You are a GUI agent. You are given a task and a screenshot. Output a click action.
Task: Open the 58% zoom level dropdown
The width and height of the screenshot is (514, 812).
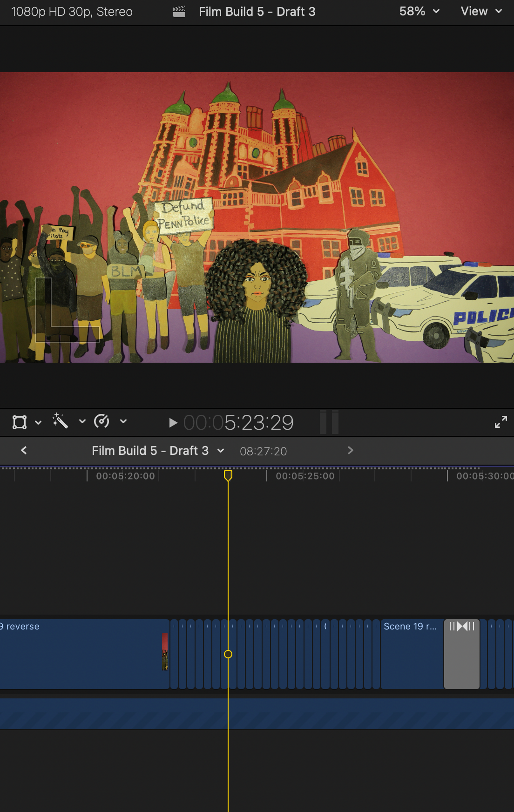419,11
